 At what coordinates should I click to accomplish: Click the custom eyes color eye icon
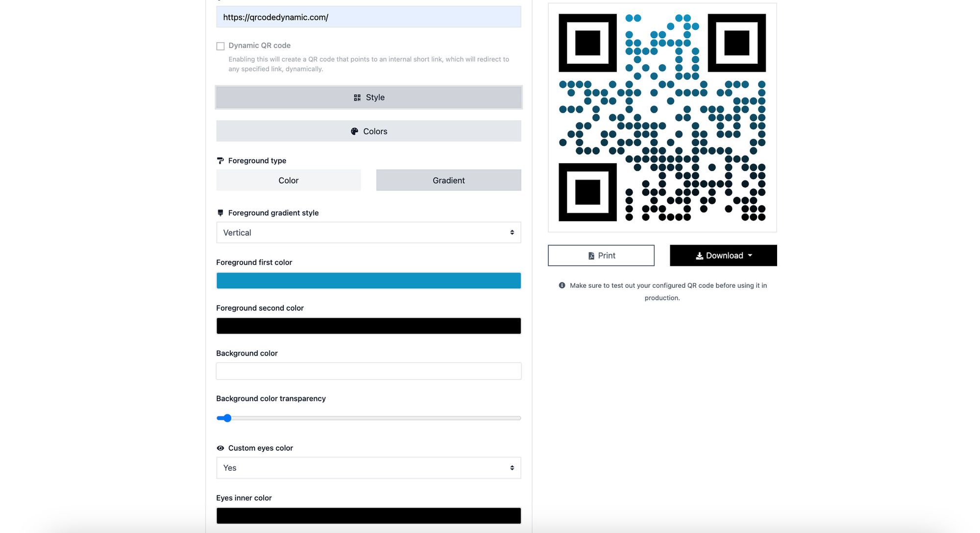coord(220,448)
